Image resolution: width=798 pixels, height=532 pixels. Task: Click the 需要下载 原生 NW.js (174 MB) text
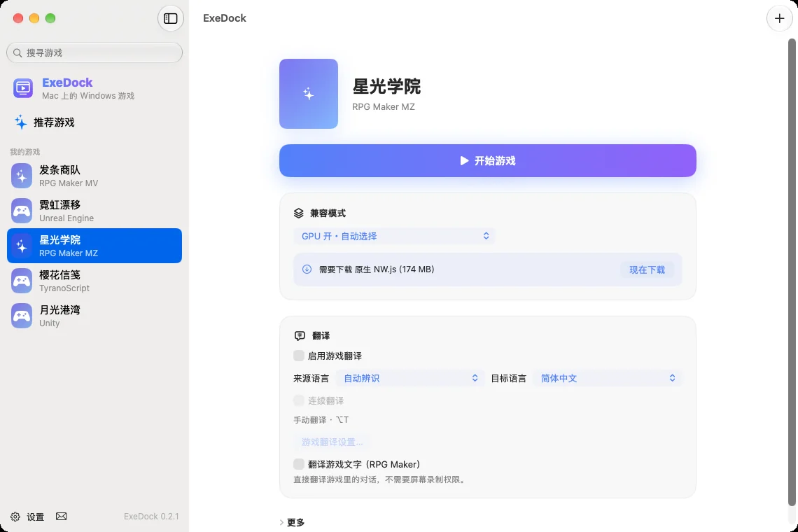(377, 269)
